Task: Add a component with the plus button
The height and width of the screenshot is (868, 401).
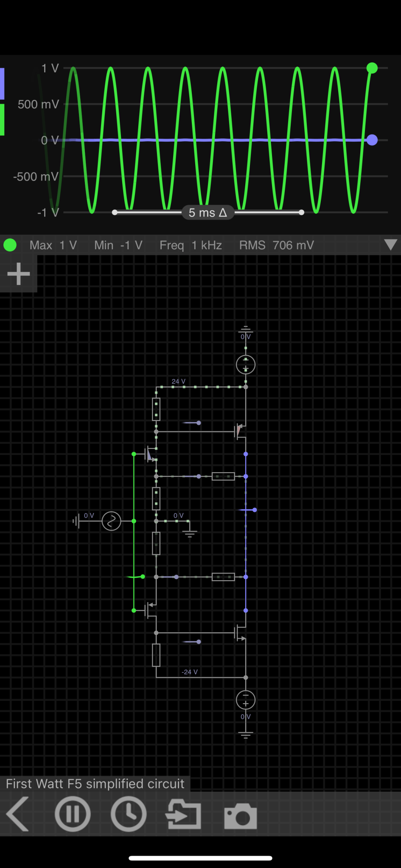Action: [x=19, y=274]
